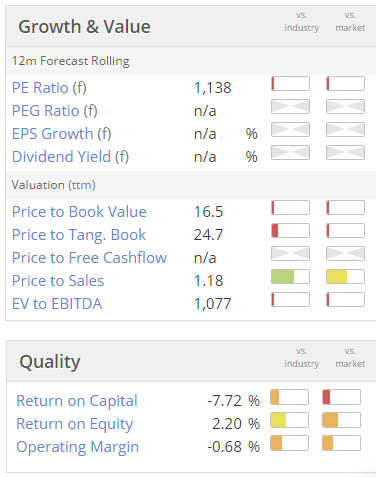This screenshot has width=376, height=477.
Task: Click Operating Margin vs. market bar
Action: (x=341, y=443)
